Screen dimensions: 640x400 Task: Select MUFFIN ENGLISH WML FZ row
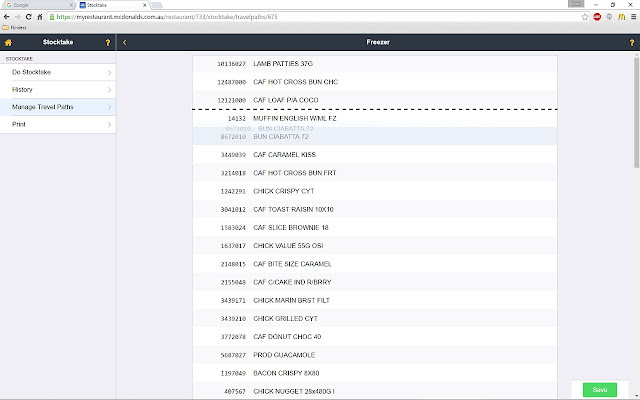click(375, 118)
